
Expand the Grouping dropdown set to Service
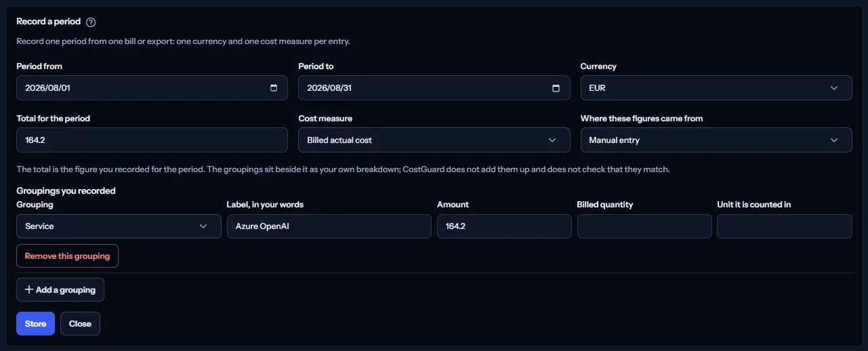tap(119, 226)
